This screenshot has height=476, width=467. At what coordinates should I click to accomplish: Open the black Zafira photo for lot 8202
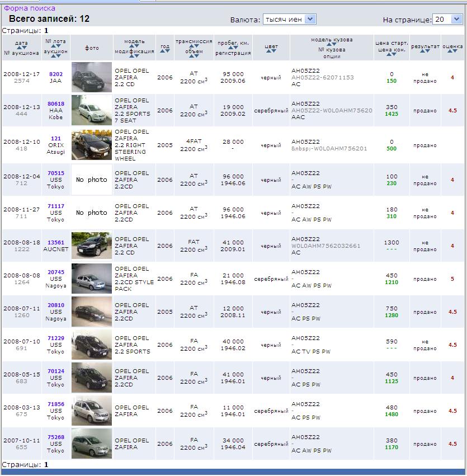[x=92, y=77]
